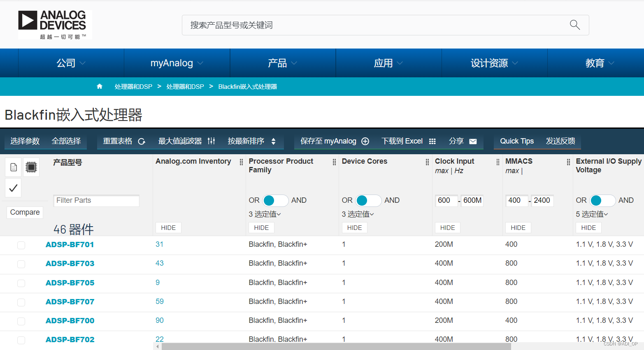644x350 pixels.
Task: Open the 设计资源 navigation menu
Action: pyautogui.click(x=494, y=63)
